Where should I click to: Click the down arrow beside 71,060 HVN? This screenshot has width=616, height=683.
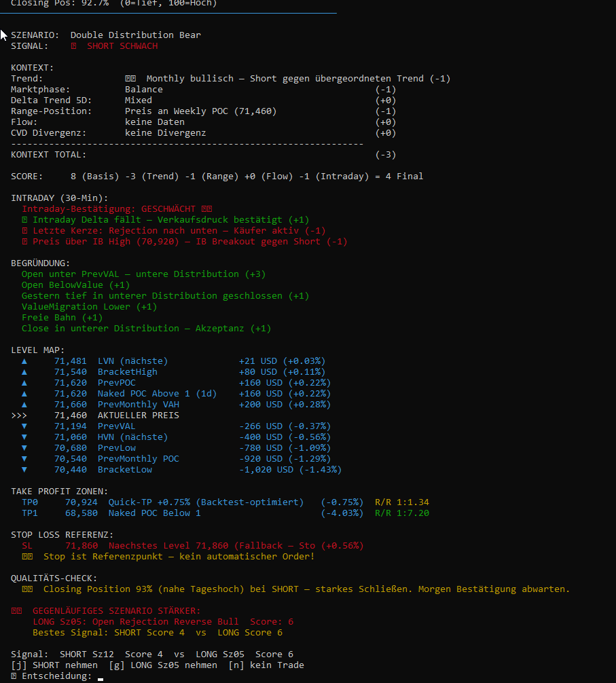[x=24, y=437]
